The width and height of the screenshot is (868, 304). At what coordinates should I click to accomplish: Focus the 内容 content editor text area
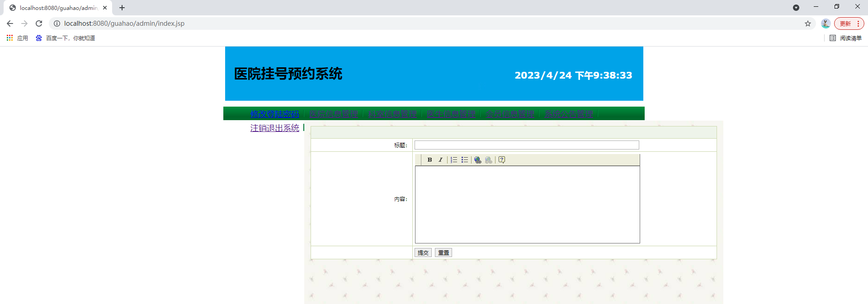coord(528,205)
